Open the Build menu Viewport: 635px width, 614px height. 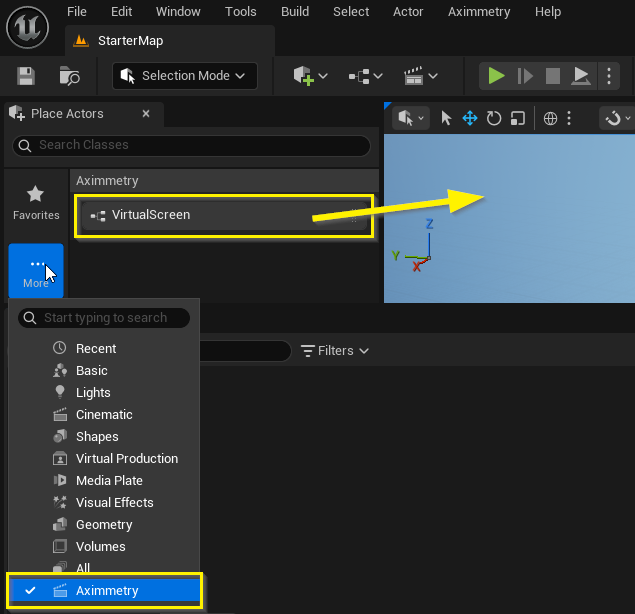pyautogui.click(x=294, y=12)
